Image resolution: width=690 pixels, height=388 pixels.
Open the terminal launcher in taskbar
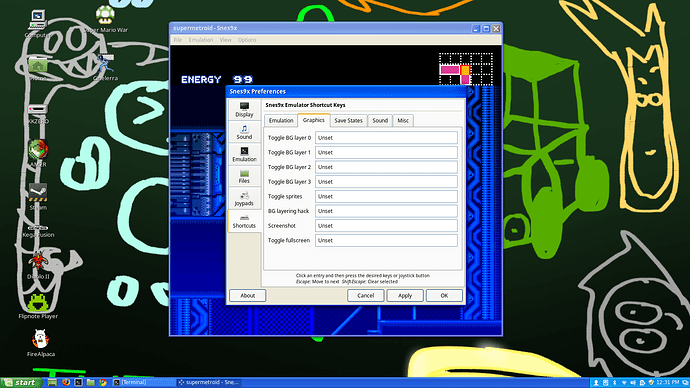tap(78, 382)
